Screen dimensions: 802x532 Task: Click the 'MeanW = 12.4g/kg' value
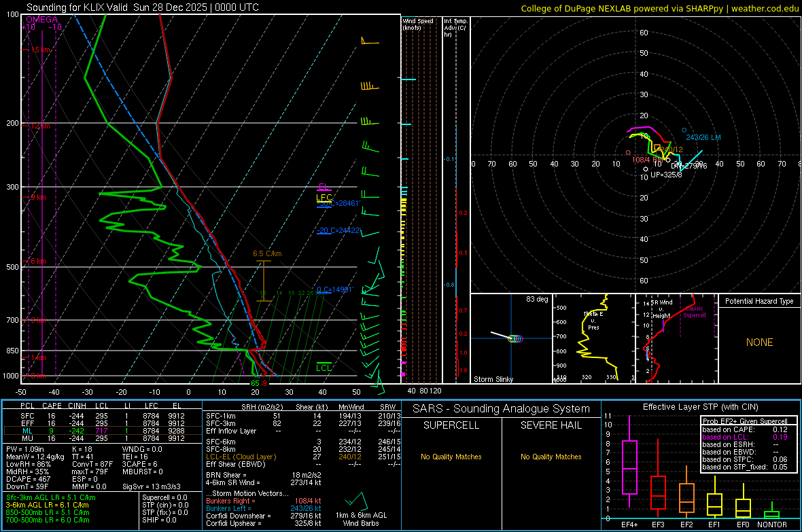point(35,457)
